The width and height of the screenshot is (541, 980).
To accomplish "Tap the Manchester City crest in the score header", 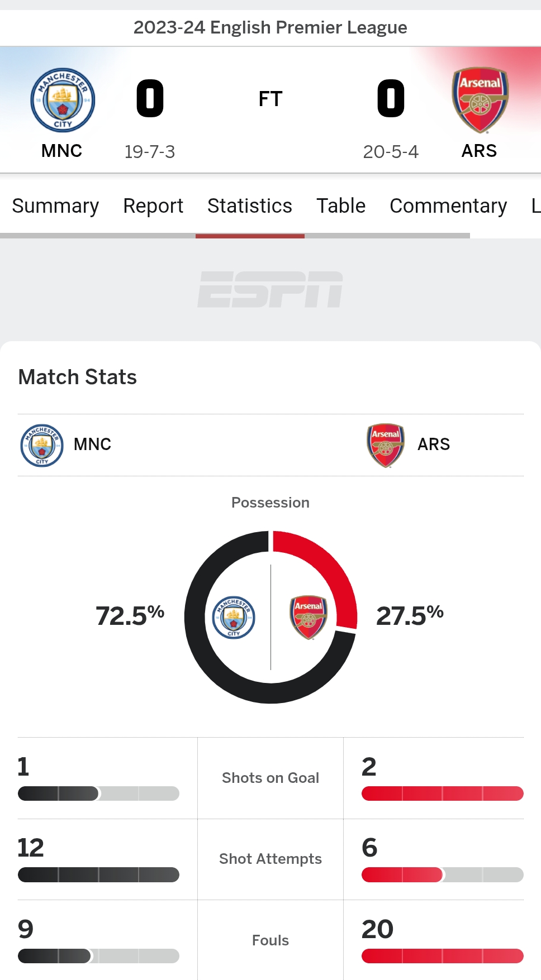I will click(63, 100).
